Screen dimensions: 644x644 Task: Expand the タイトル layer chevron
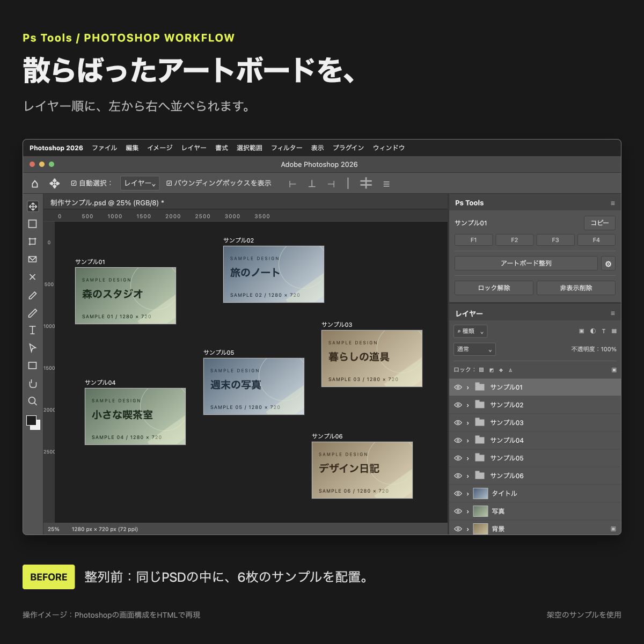(467, 494)
